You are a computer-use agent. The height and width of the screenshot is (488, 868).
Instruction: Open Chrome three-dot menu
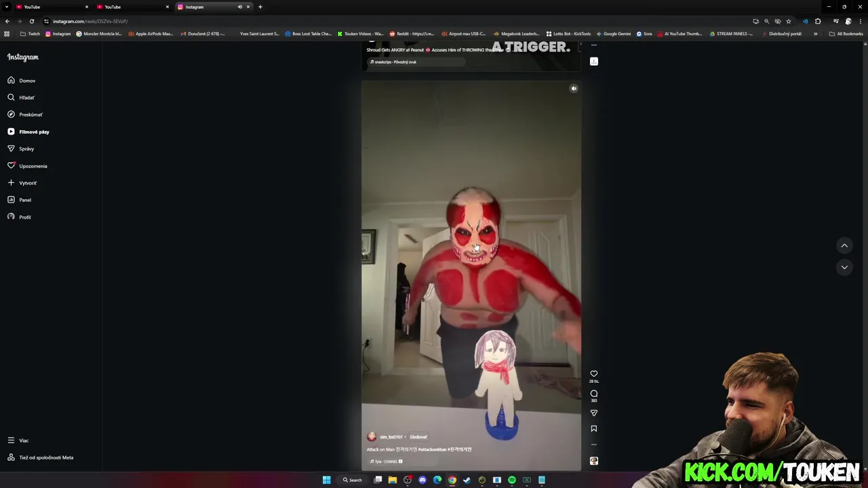pos(861,21)
